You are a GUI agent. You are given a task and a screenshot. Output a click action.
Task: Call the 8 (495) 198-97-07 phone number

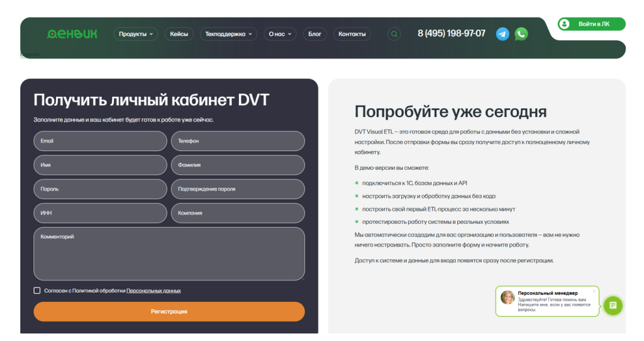pos(451,33)
